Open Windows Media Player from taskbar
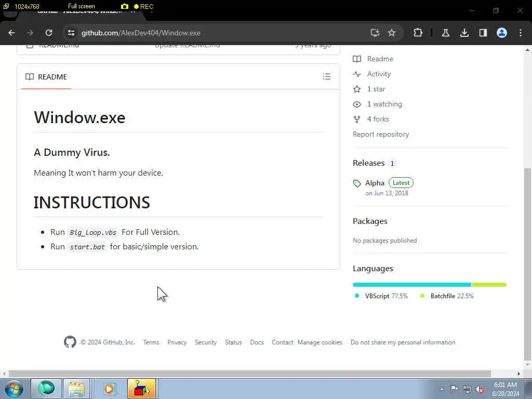The height and width of the screenshot is (399, 532). coord(109,389)
